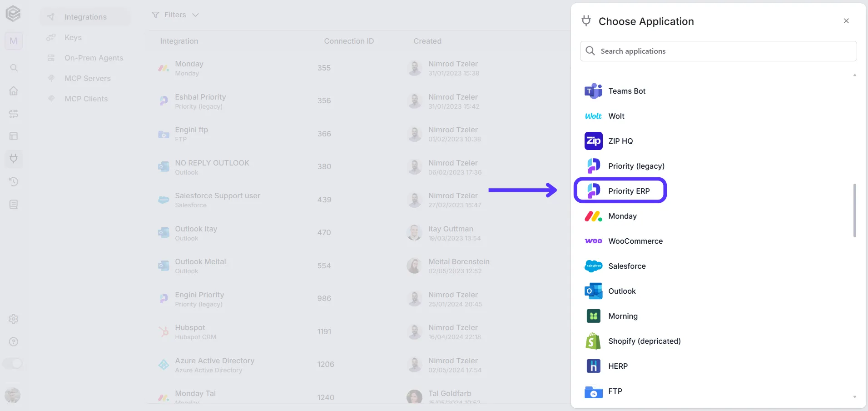Open the MCP Servers menu item
The width and height of the screenshot is (868, 411).
click(88, 78)
